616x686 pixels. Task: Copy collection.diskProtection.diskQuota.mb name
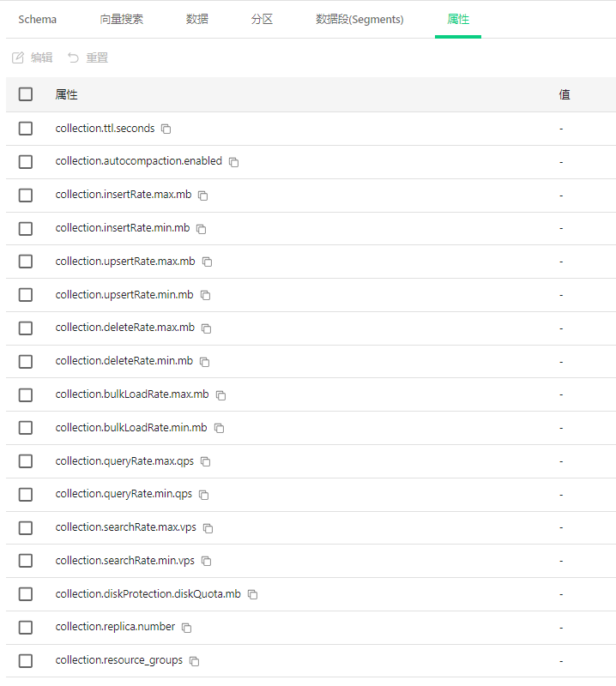(252, 594)
